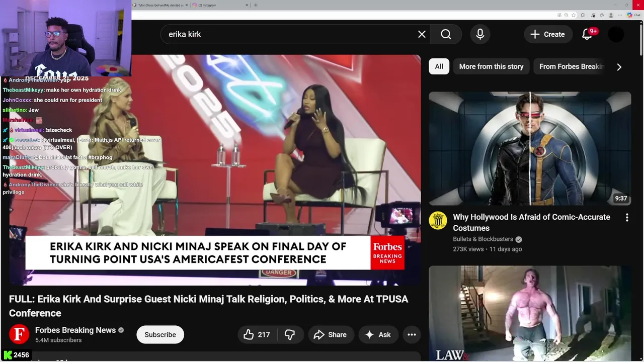Open media control icon in browser toolbar
The image size is (644, 362).
point(593,15)
